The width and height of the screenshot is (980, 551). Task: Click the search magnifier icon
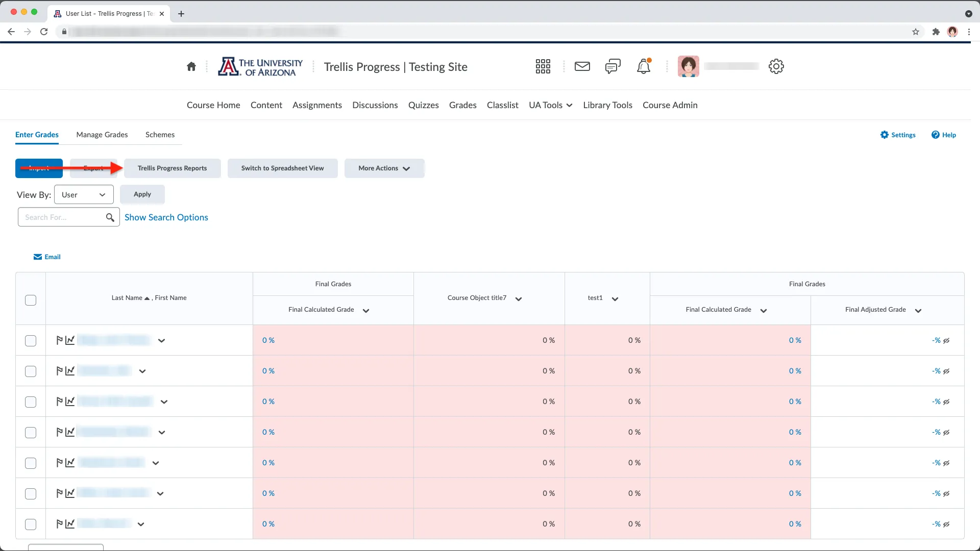coord(110,217)
